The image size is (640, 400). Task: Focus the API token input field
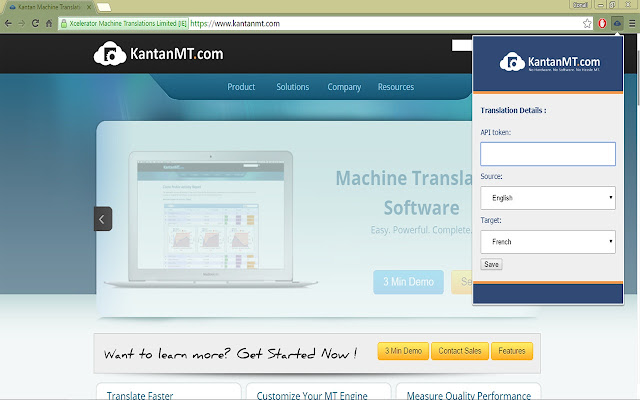pos(548,154)
